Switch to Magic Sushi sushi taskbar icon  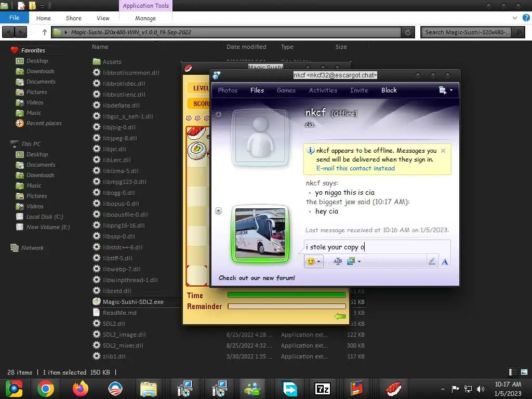[394, 389]
